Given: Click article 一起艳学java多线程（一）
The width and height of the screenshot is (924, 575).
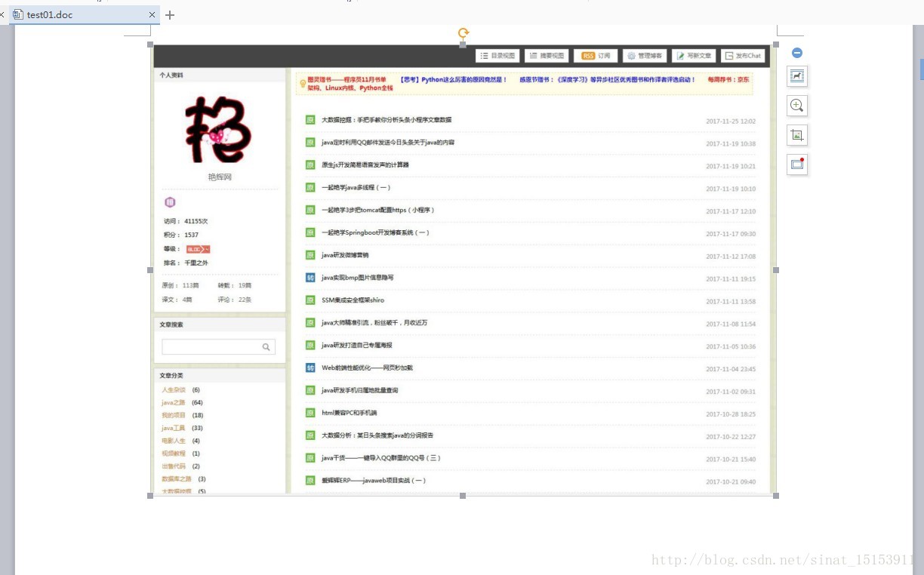Looking at the screenshot, I should [356, 187].
